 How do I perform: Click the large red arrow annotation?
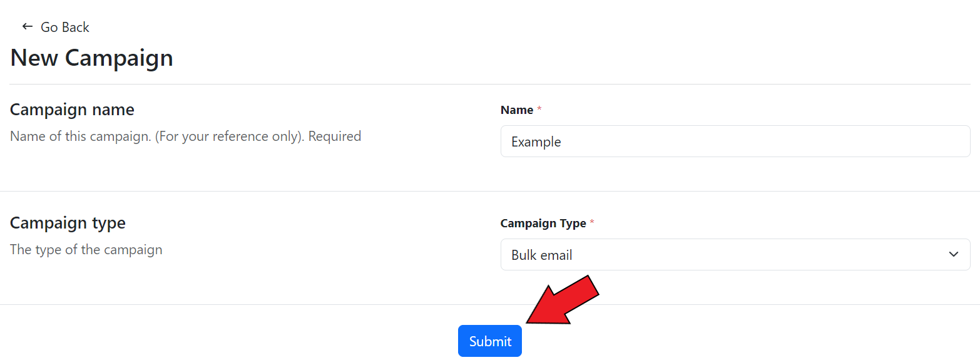pyautogui.click(x=563, y=299)
